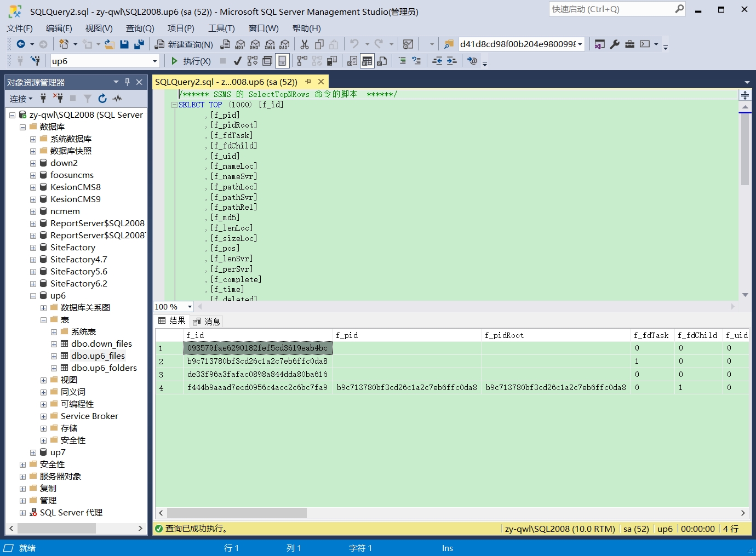Open the 查询(Q) menu
The height and width of the screenshot is (556, 756).
pos(140,28)
